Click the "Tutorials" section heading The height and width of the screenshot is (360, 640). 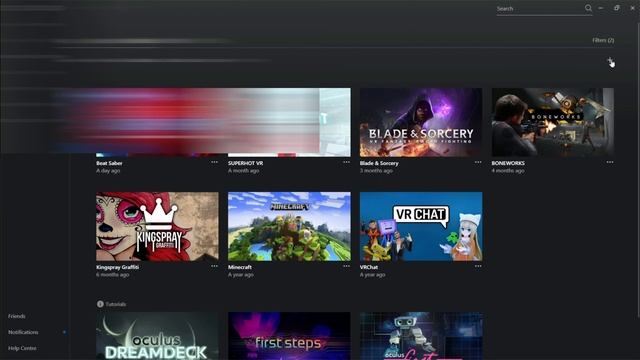(116, 304)
